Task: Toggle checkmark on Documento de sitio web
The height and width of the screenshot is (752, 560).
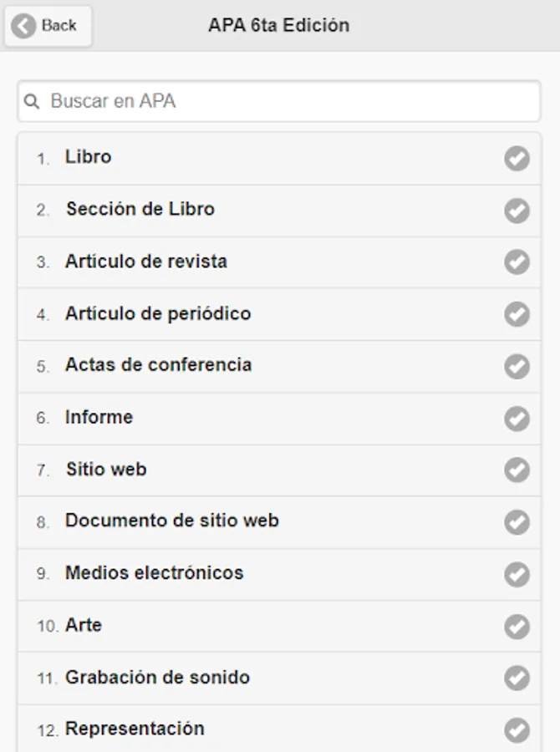Action: [x=517, y=522]
